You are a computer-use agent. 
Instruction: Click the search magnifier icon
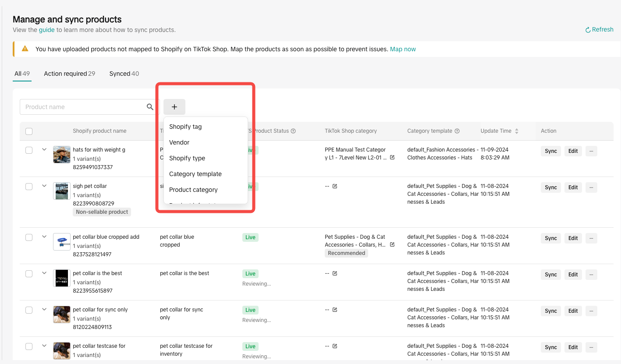[150, 107]
